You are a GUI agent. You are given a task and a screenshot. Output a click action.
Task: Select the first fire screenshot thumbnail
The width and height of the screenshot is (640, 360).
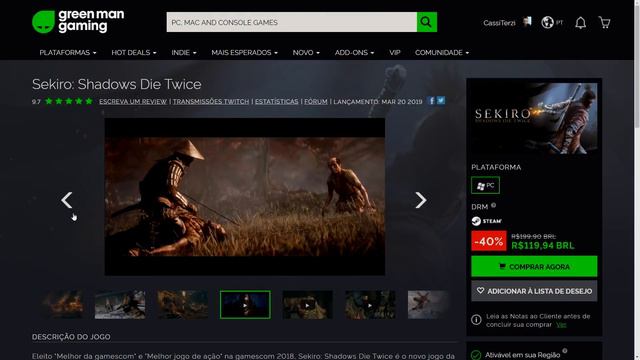62,304
